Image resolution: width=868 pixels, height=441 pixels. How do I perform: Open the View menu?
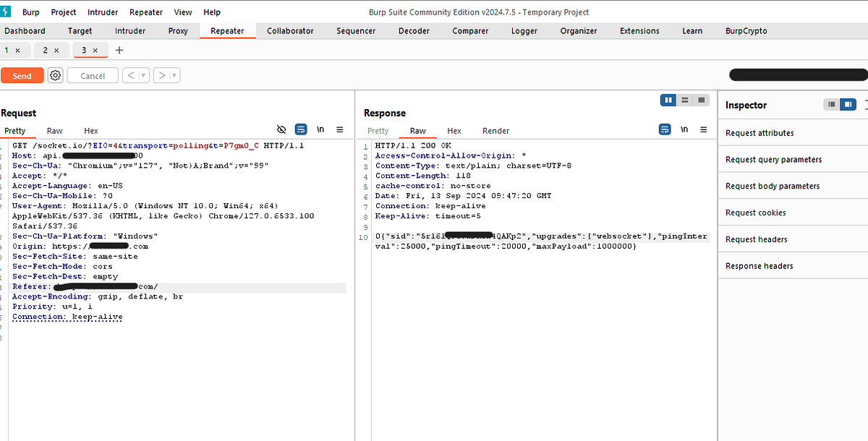[x=183, y=12]
